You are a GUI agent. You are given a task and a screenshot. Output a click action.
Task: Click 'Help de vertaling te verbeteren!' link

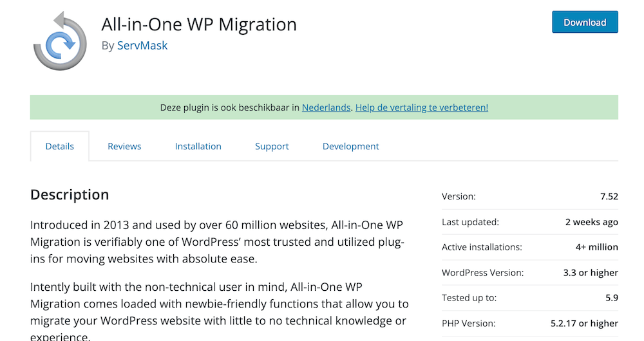point(422,107)
